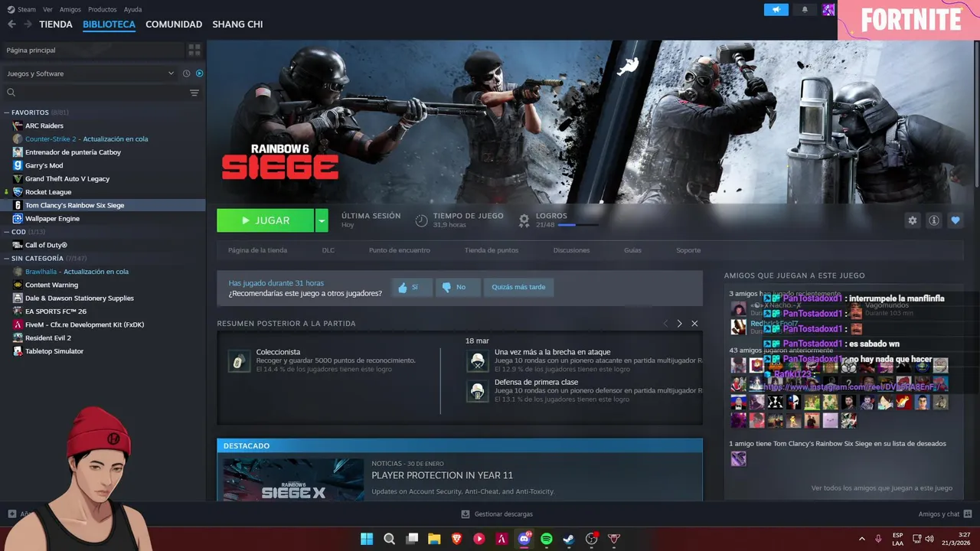980x551 pixels.
Task: Open game settings gear icon
Action: click(x=913, y=220)
